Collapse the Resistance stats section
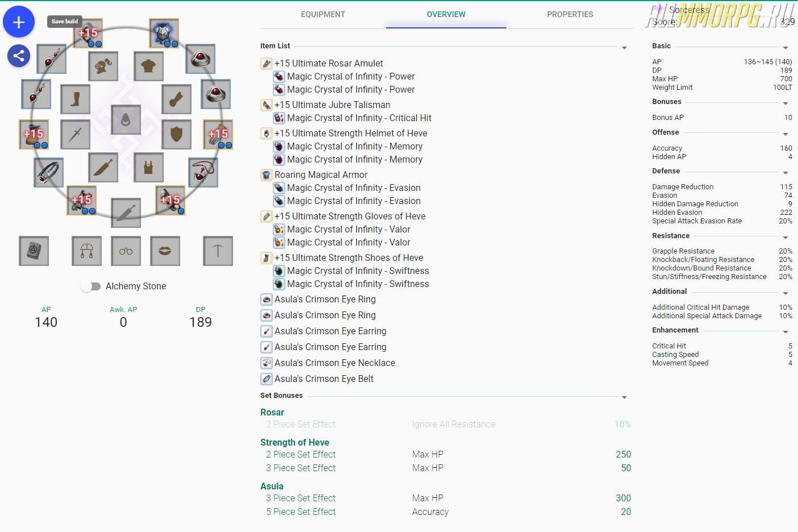The width and height of the screenshot is (798, 532). pyautogui.click(x=785, y=238)
